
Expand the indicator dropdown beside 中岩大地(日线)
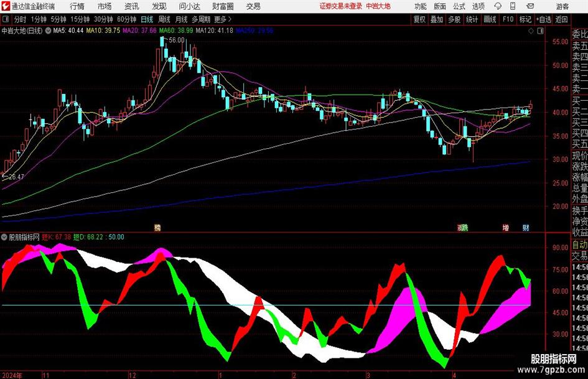48,30
